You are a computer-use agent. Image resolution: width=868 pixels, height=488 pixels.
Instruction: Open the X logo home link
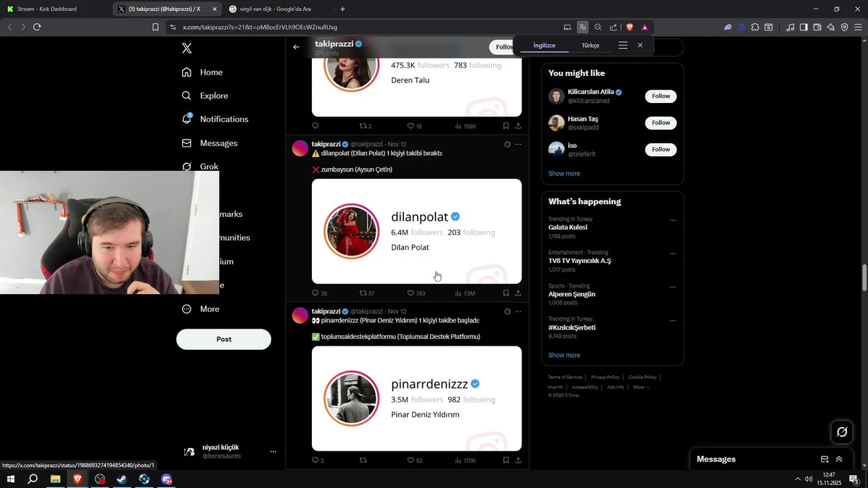(187, 48)
